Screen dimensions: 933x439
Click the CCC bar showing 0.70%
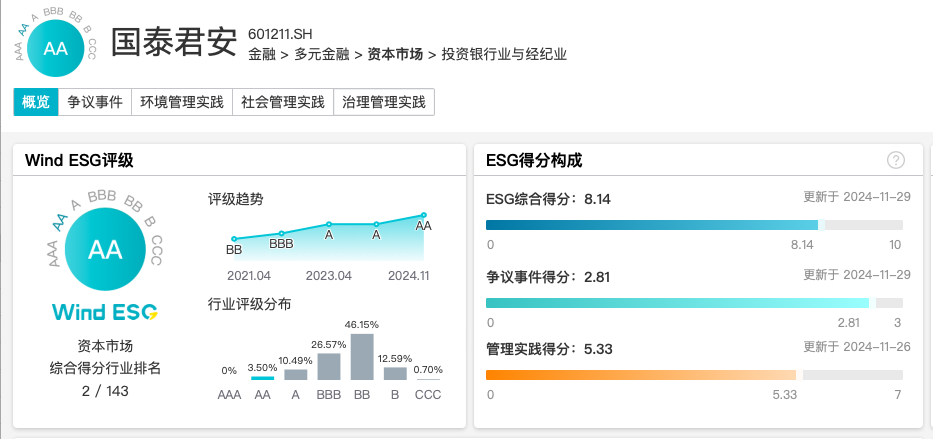[428, 379]
